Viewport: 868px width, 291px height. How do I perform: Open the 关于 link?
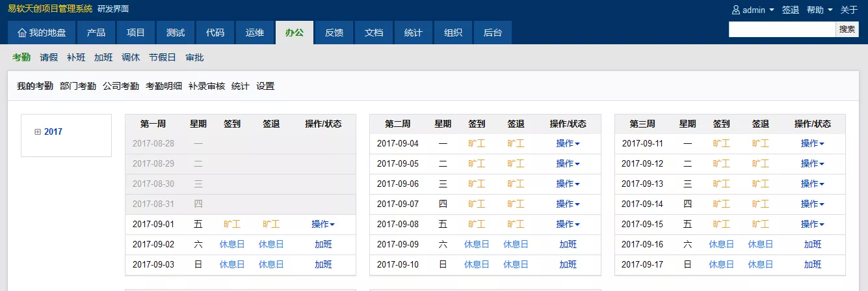[849, 10]
